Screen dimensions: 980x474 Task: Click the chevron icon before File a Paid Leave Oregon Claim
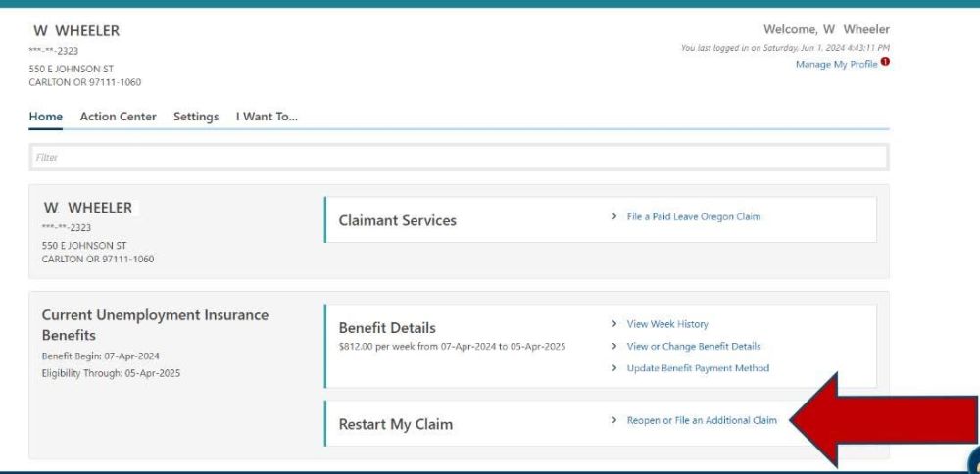click(x=614, y=216)
